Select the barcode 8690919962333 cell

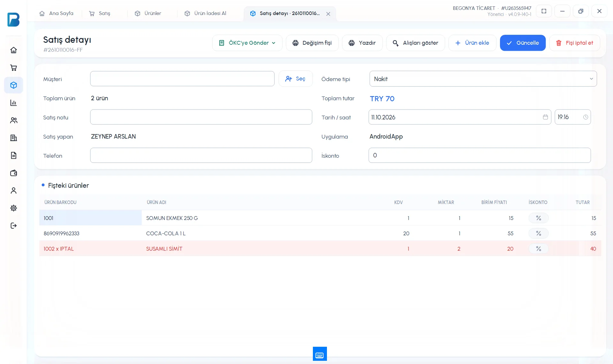(90, 233)
